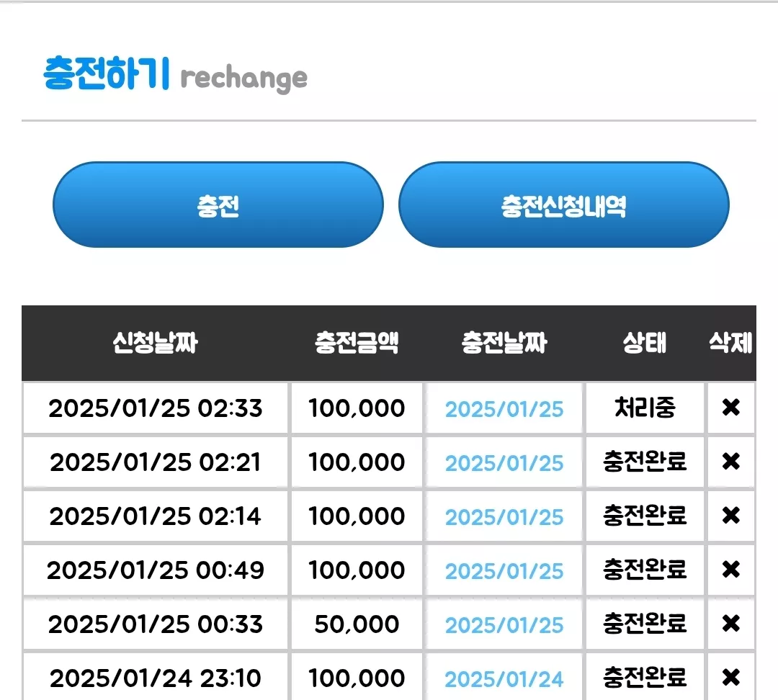Open the blue 2025/01/25 date in first row
778x700 pixels.
click(x=504, y=409)
